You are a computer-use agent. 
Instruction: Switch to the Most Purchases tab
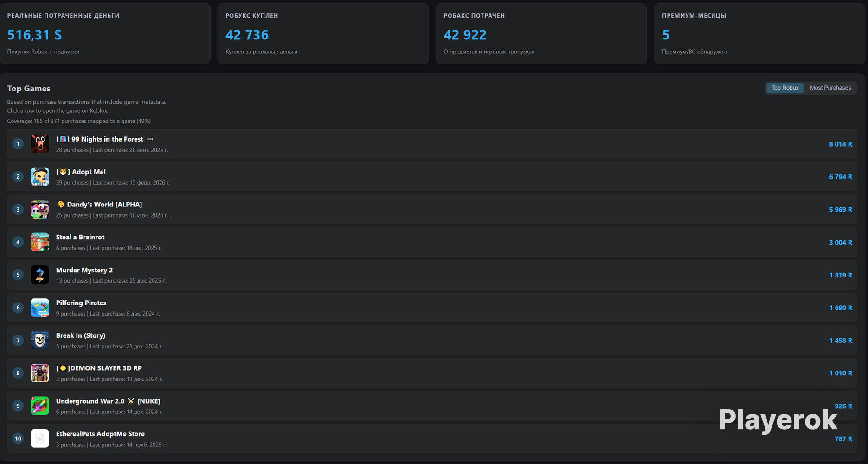click(830, 88)
